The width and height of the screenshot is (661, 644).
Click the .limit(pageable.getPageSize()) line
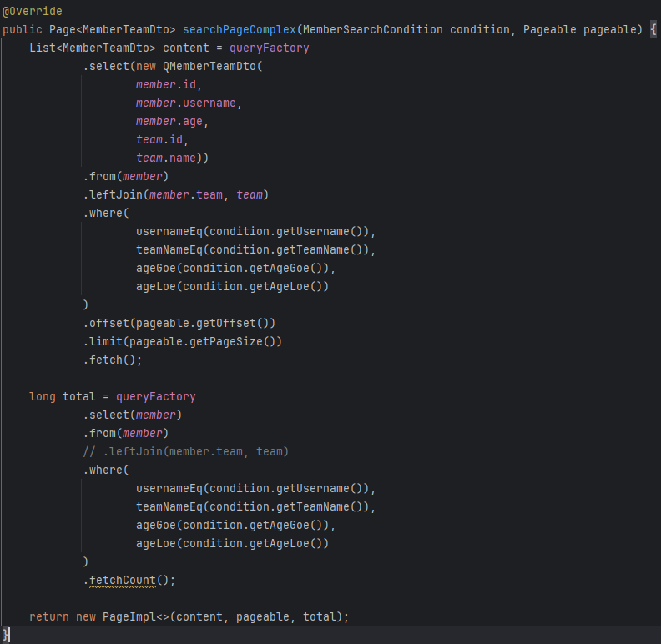pos(183,342)
